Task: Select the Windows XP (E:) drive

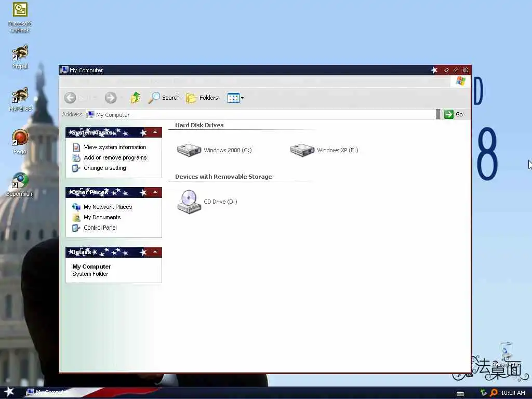Action: point(324,150)
